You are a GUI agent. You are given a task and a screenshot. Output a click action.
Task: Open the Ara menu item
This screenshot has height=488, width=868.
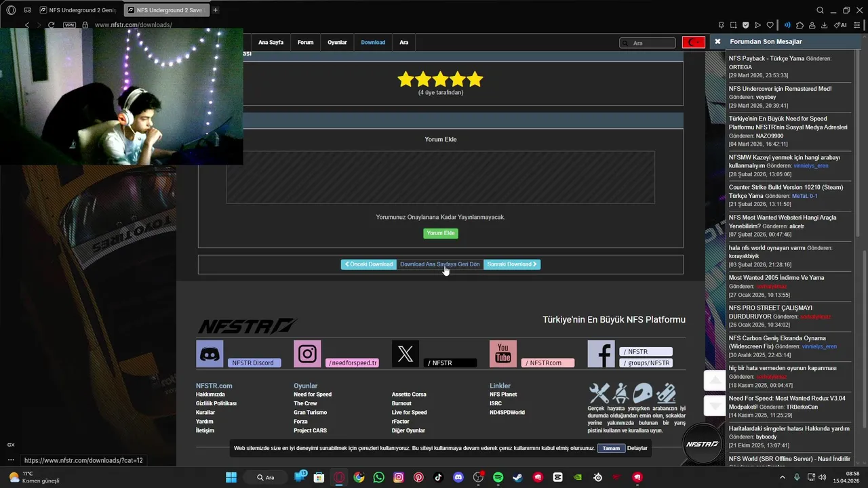[403, 42]
